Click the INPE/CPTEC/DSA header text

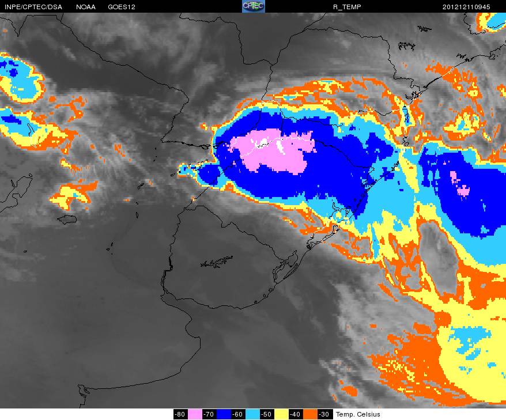pyautogui.click(x=33, y=7)
